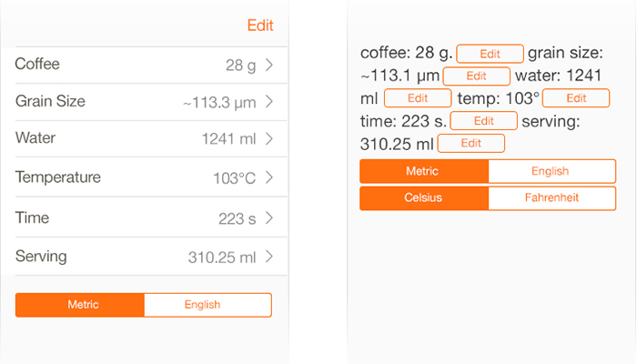
Task: Switch to English in the right panel
Action: coord(551,171)
